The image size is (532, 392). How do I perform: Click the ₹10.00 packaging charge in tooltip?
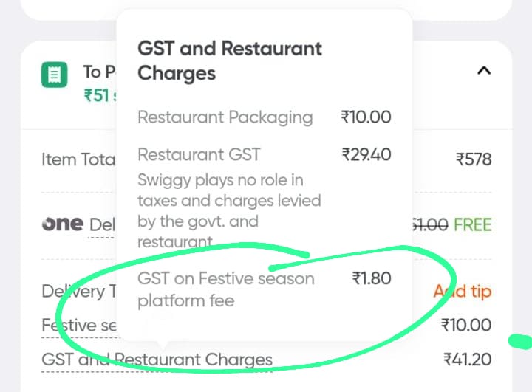coord(366,117)
